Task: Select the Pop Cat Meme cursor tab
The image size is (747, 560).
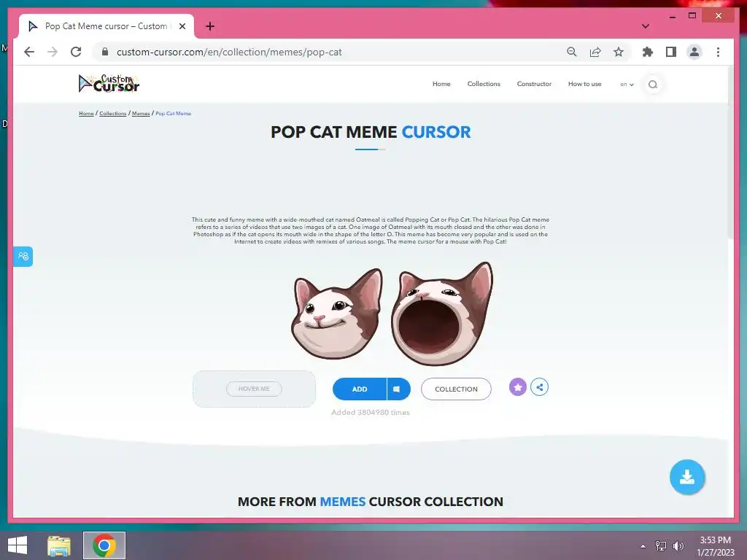Action: [107, 26]
